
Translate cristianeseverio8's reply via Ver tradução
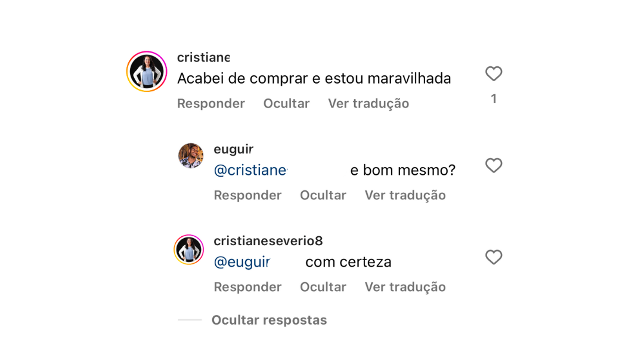(x=405, y=286)
